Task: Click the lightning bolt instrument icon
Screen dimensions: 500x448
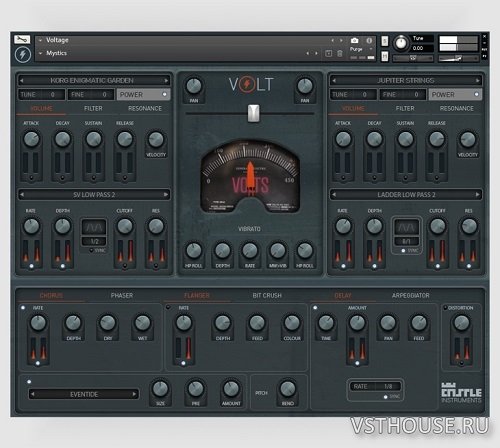Action: tap(23, 54)
